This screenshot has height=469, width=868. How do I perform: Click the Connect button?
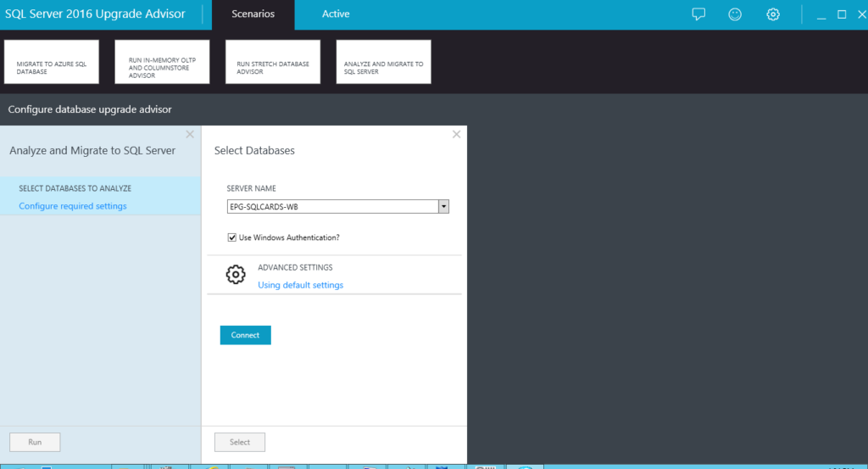tap(245, 335)
